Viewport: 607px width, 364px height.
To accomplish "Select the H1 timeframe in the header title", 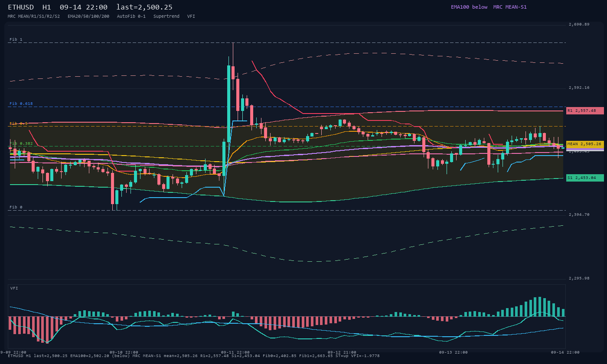I will 47,7.
